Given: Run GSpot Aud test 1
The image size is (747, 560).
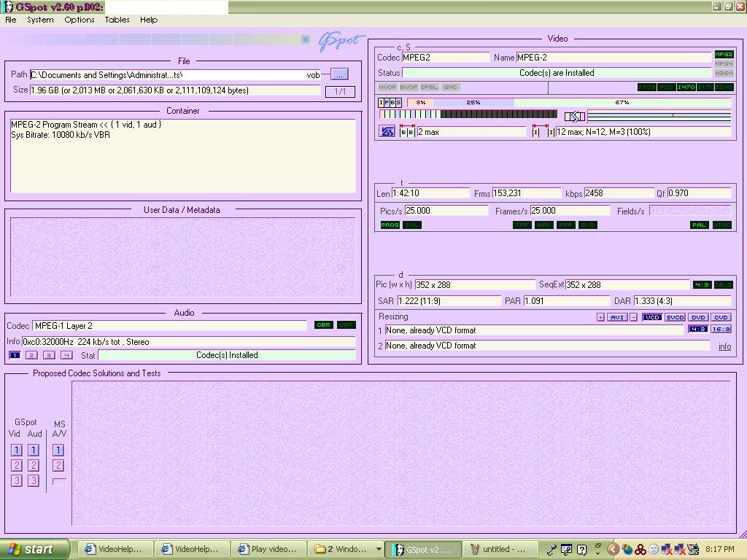Looking at the screenshot, I should [x=34, y=450].
